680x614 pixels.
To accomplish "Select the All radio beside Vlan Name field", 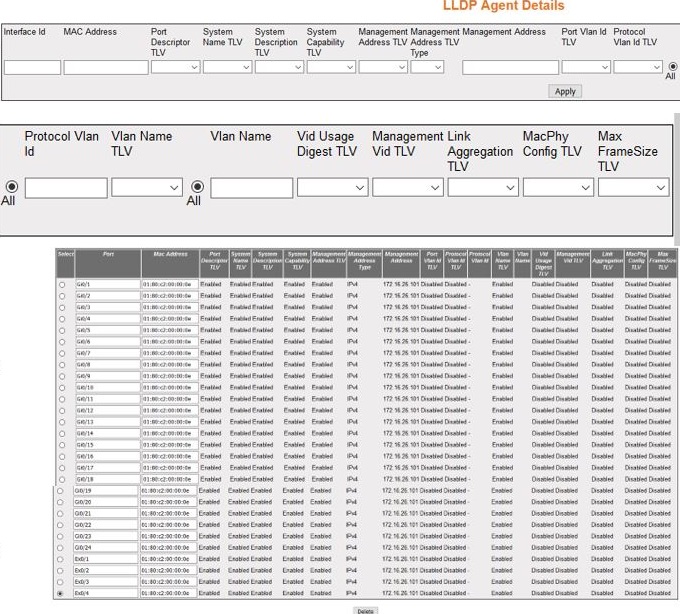I will [198, 187].
